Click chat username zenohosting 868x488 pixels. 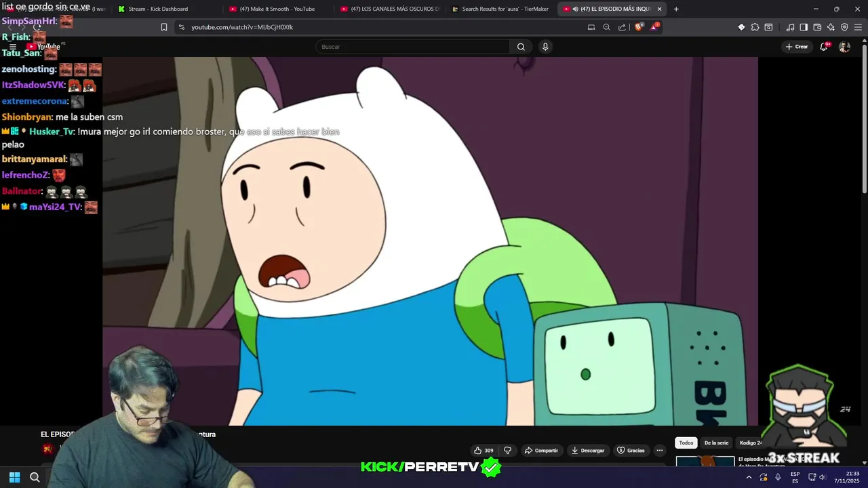click(28, 69)
